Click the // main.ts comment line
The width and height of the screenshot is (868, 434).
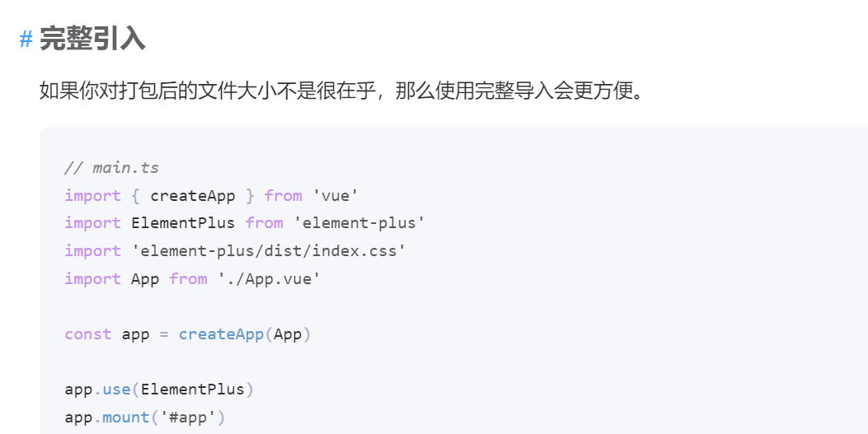point(112,167)
